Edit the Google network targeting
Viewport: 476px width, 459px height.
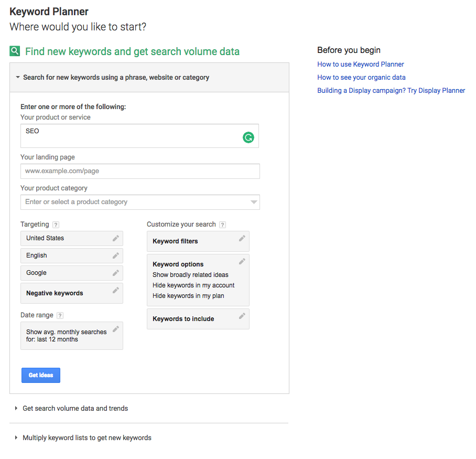coord(116,273)
